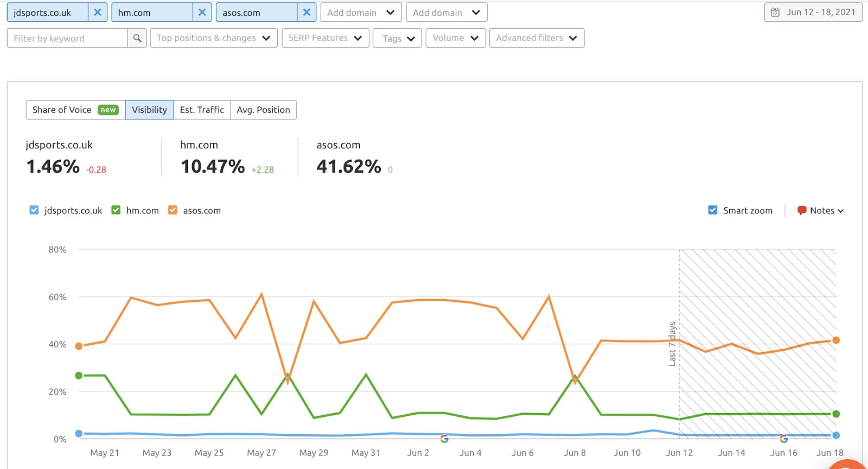Click Google update icon near Jun 16
This screenshot has height=469, width=868.
(784, 439)
